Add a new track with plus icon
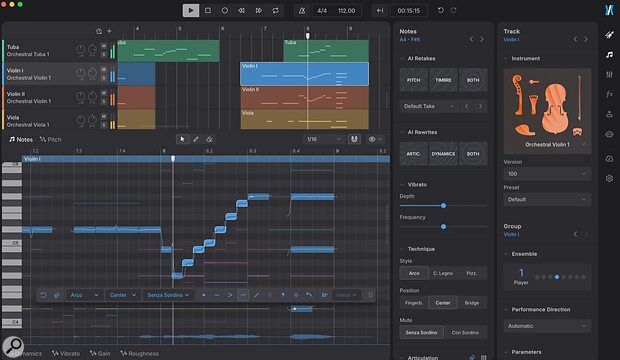620x360 pixels. coord(110,31)
